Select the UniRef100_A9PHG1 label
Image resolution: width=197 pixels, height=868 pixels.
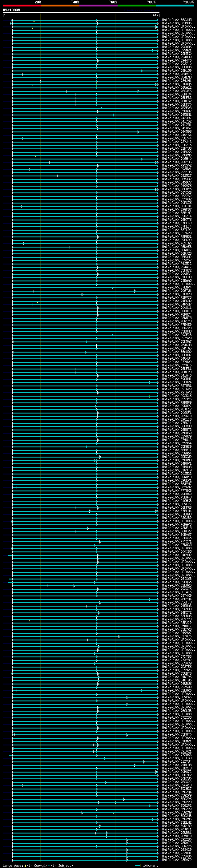(177, 236)
